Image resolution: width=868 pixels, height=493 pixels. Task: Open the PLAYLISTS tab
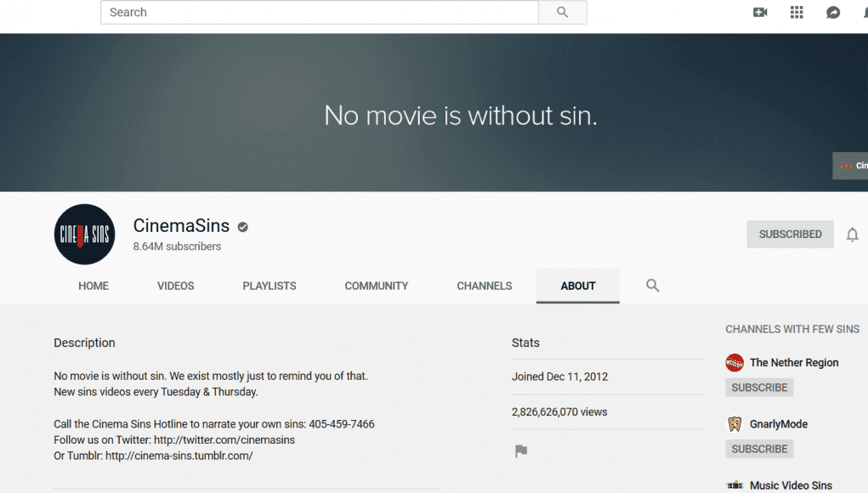pos(269,286)
